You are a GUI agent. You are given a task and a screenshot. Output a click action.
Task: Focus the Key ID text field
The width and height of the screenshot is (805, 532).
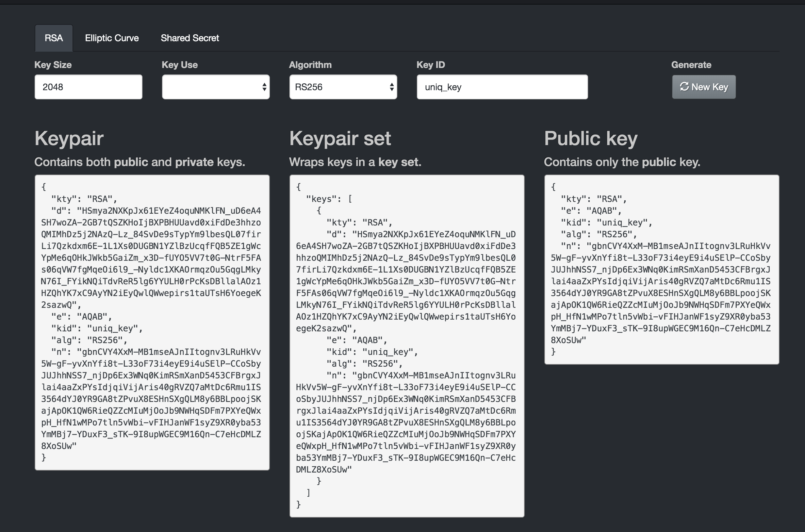pos(502,87)
